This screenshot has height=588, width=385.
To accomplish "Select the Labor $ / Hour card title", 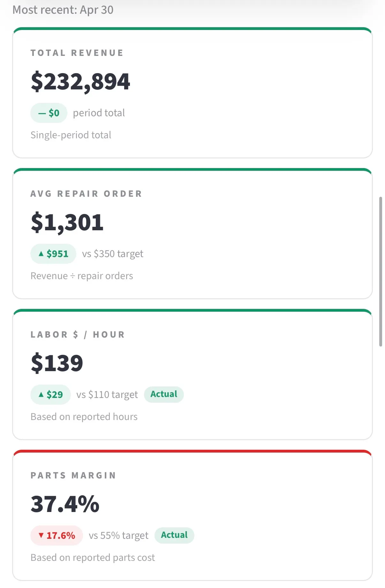I will (x=78, y=335).
